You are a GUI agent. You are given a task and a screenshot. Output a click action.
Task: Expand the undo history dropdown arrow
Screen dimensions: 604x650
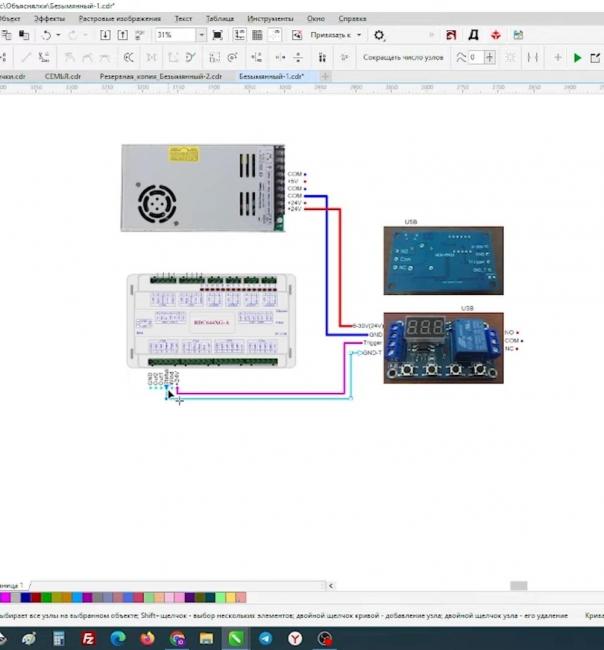point(58,34)
